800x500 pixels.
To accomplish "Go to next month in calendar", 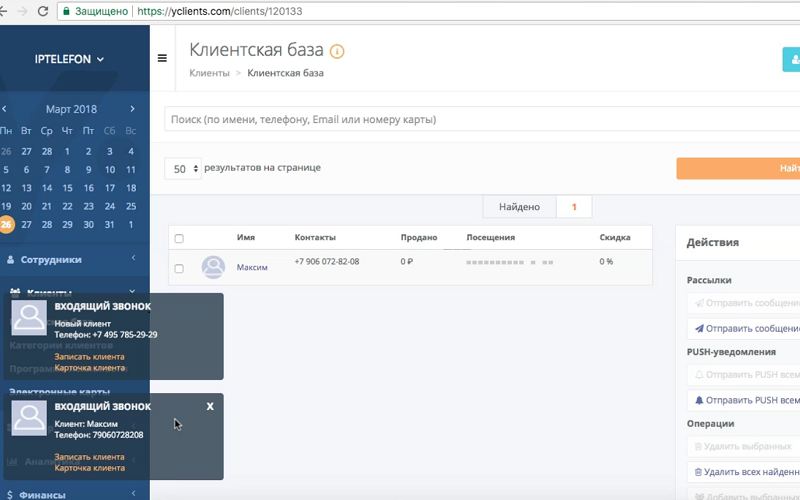I will coord(132,109).
